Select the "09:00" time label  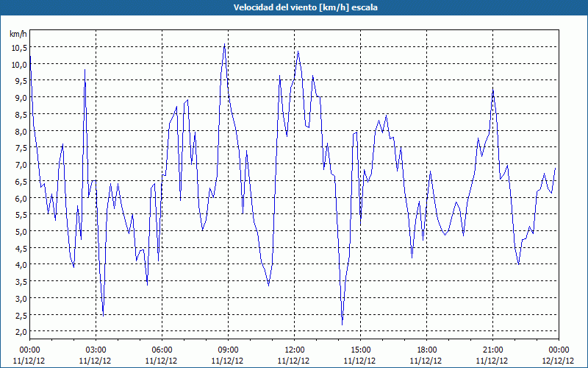tap(228, 350)
